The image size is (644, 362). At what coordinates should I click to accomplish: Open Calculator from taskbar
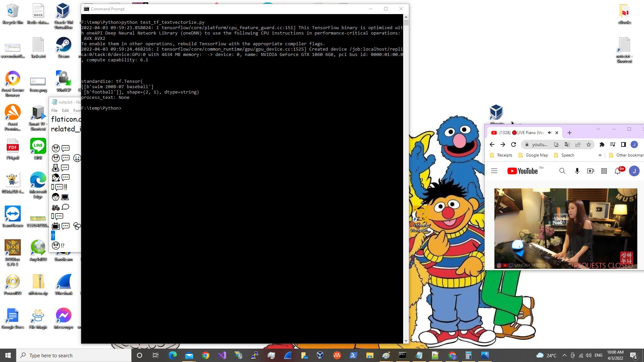(468, 355)
